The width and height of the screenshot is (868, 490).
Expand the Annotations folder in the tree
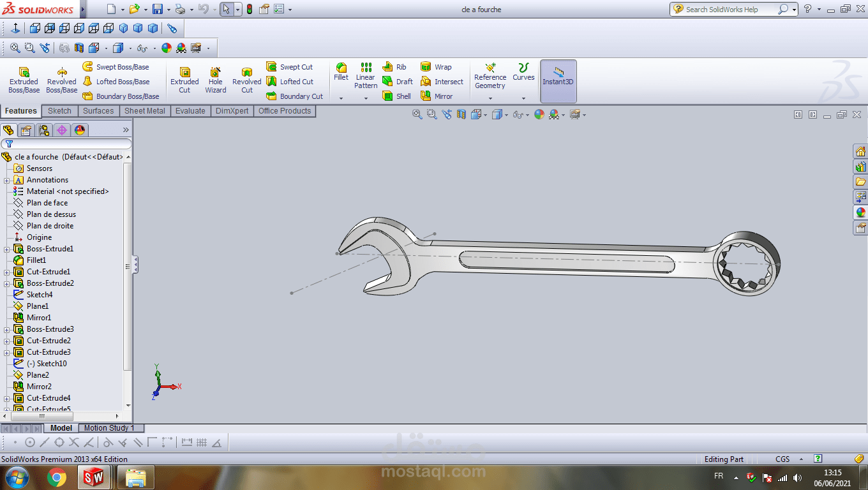coord(8,179)
